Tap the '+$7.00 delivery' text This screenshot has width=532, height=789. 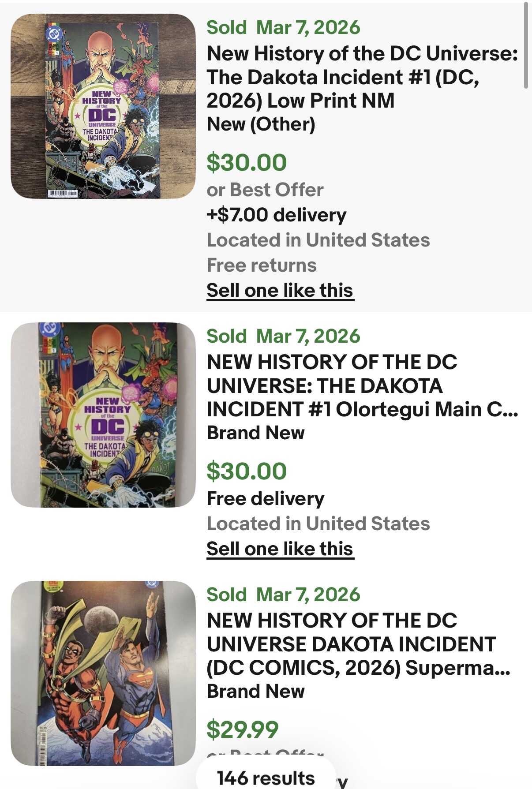[277, 215]
